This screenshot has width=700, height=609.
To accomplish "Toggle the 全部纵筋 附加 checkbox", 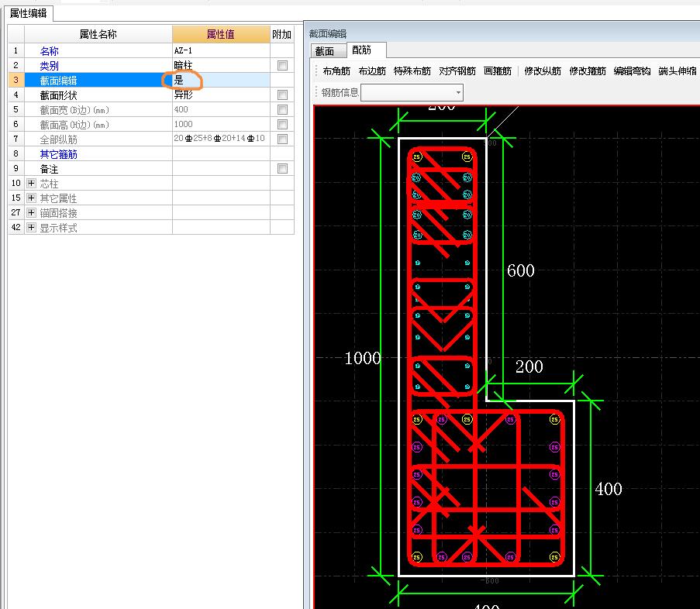I will tap(282, 139).
